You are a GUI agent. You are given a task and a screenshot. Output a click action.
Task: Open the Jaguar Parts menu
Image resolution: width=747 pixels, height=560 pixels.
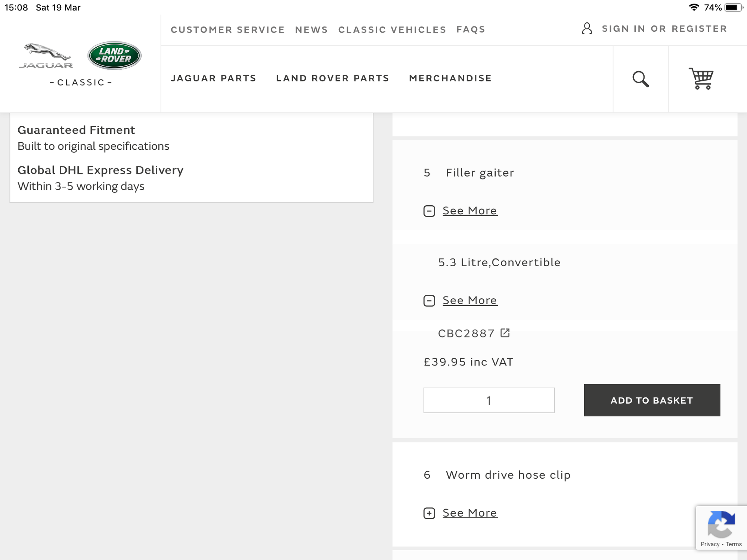pos(213,78)
